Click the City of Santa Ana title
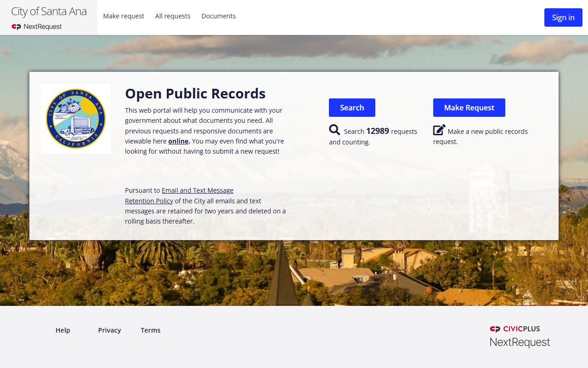 (x=49, y=11)
